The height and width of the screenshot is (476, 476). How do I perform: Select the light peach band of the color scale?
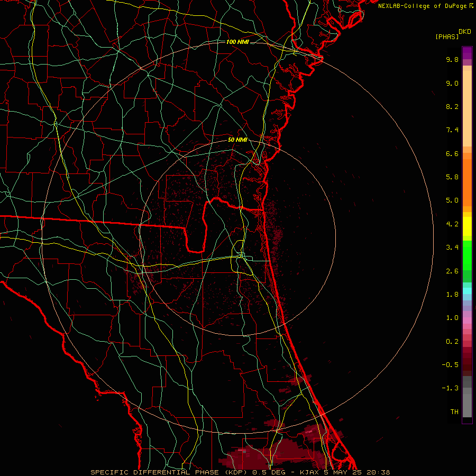pos(467,108)
